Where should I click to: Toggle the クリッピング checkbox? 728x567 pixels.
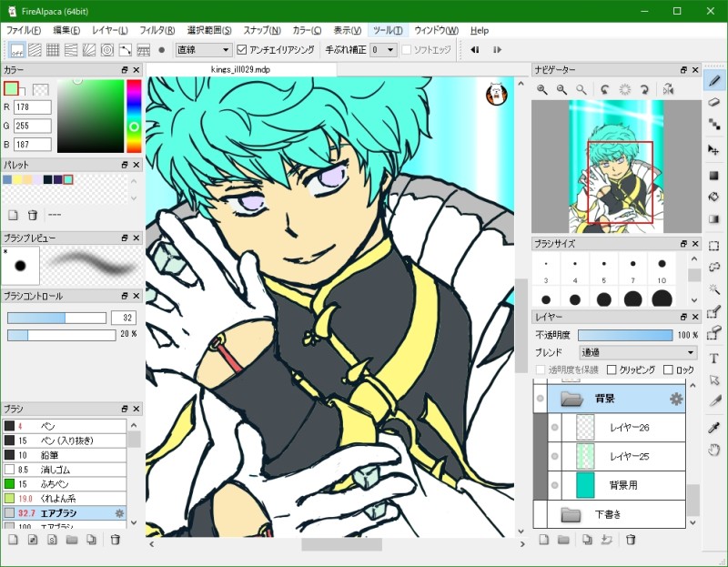coord(612,370)
